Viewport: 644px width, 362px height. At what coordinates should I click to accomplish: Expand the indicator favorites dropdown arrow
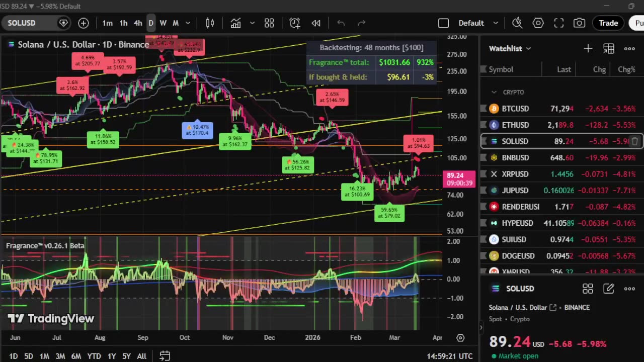tap(252, 23)
